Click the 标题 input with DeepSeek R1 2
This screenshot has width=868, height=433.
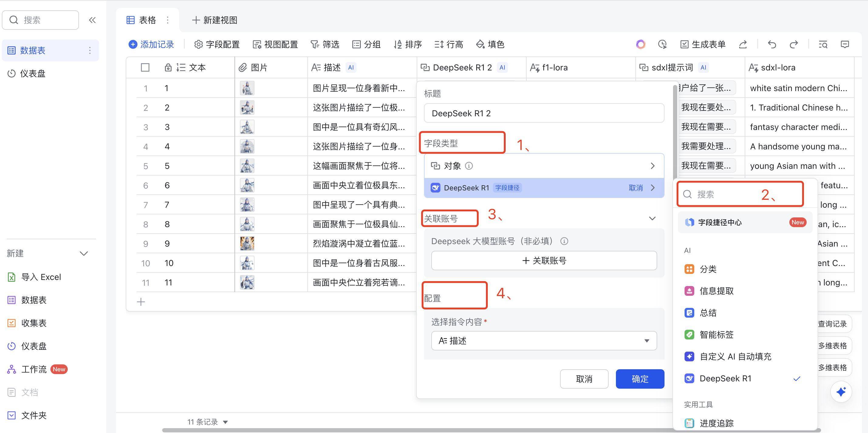(544, 113)
